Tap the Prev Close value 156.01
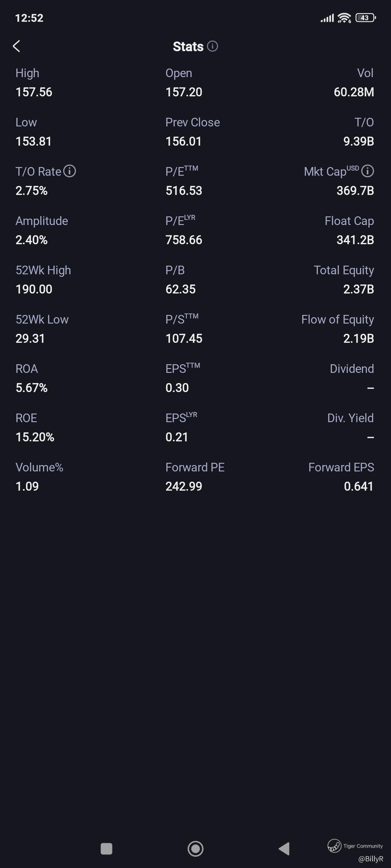The image size is (391, 868). pos(184,141)
